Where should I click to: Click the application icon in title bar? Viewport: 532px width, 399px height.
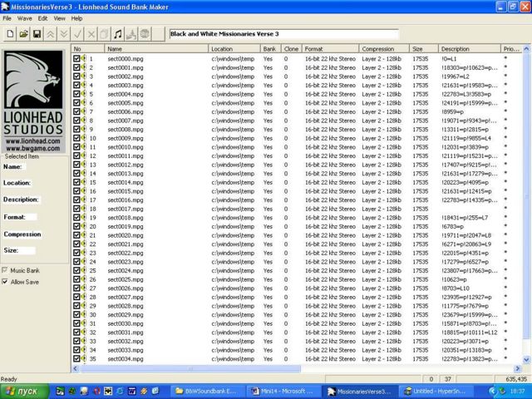[x=5, y=7]
